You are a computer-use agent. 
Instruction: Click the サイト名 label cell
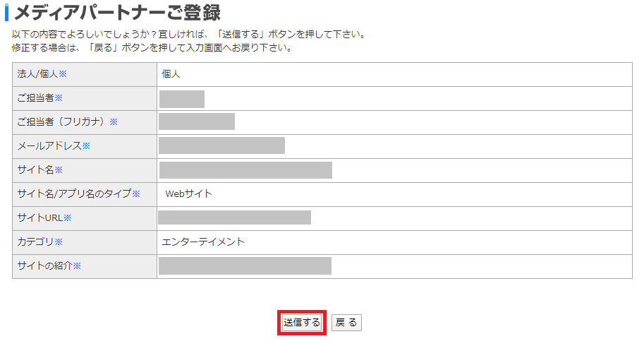(85, 170)
